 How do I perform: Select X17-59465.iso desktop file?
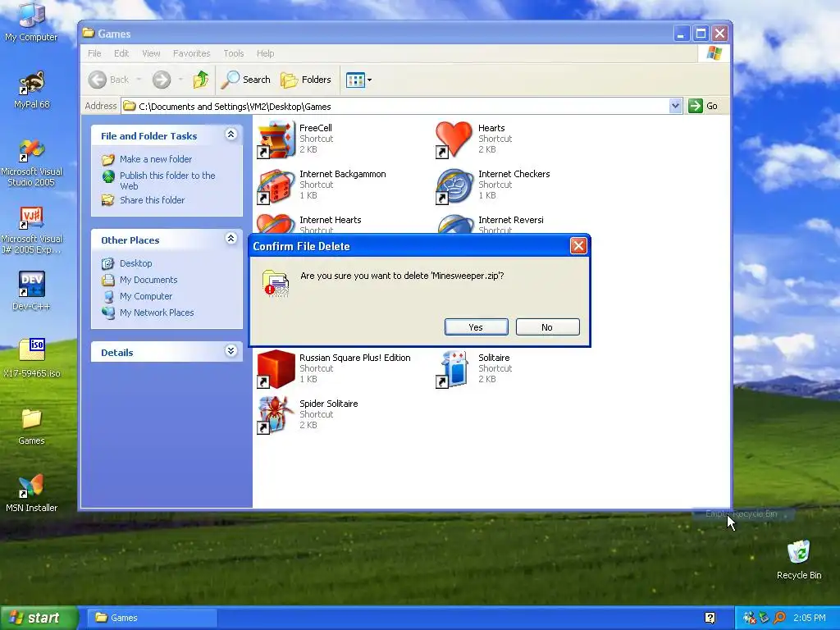coord(31,358)
